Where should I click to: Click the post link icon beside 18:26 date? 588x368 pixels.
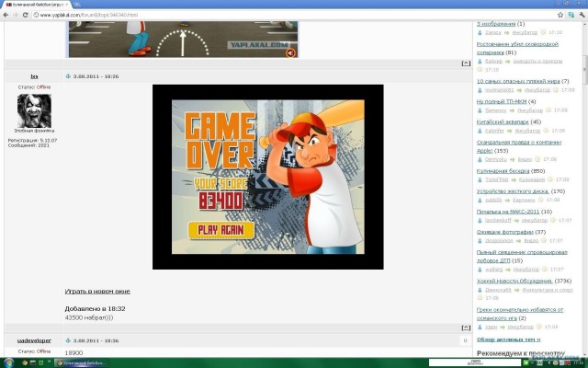click(68, 76)
